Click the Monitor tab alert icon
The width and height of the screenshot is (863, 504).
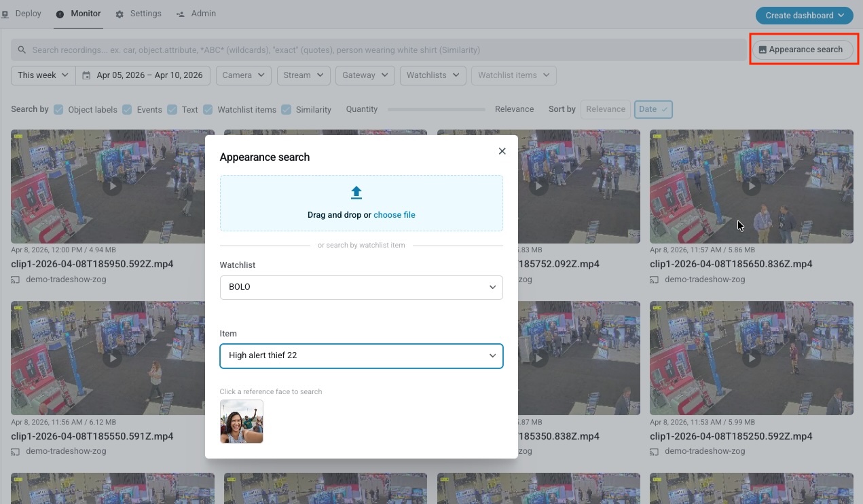[60, 14]
